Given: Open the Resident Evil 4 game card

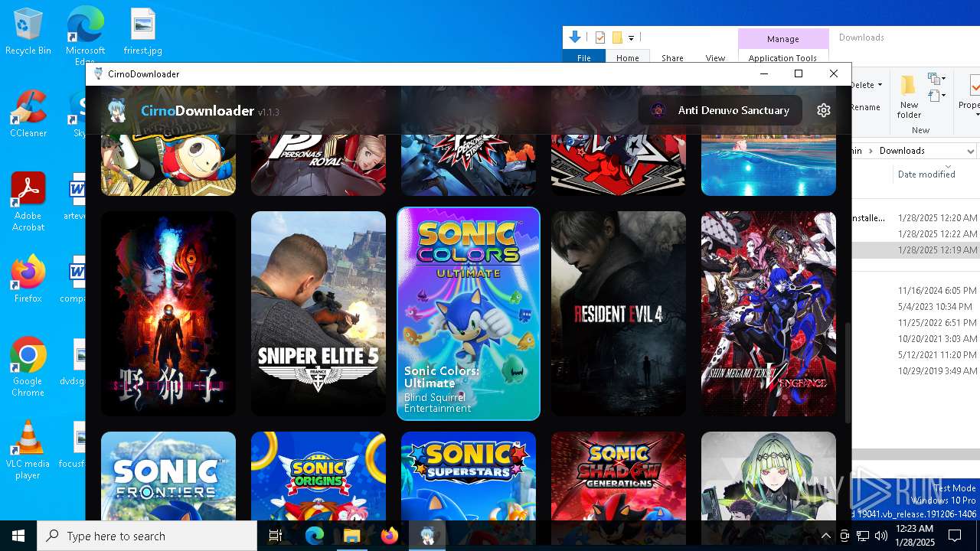Looking at the screenshot, I should pos(619,314).
